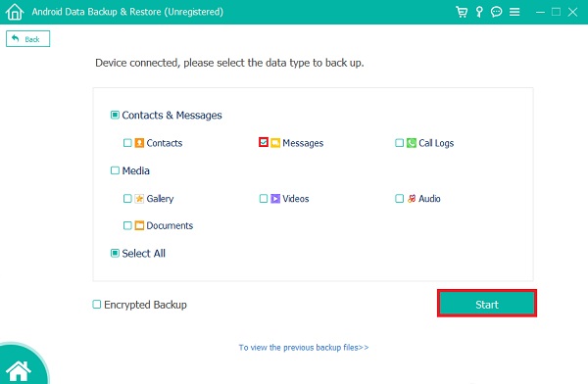The image size is (588, 384).
Task: Tick the Documents checkbox
Action: pyautogui.click(x=127, y=225)
